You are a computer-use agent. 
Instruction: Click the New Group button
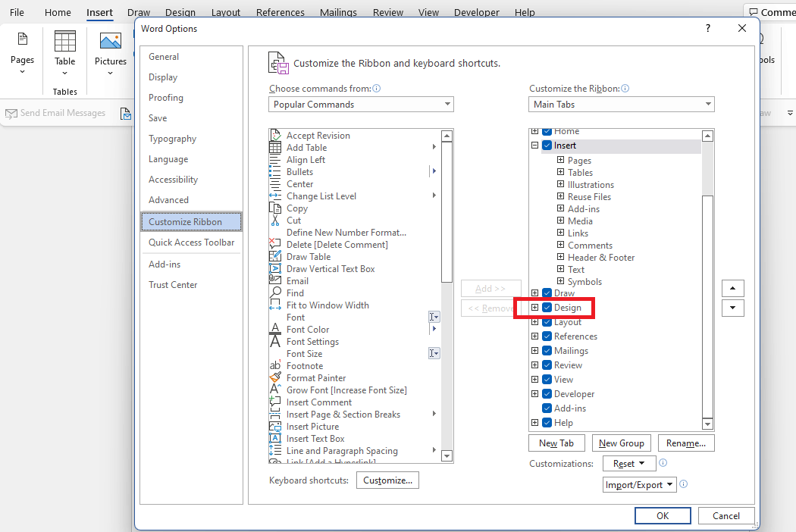[x=622, y=443]
